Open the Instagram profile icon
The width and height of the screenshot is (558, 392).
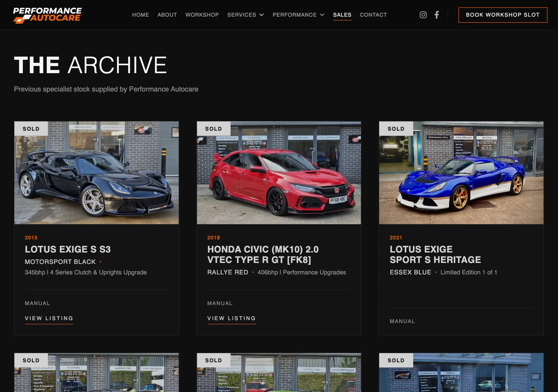point(423,15)
